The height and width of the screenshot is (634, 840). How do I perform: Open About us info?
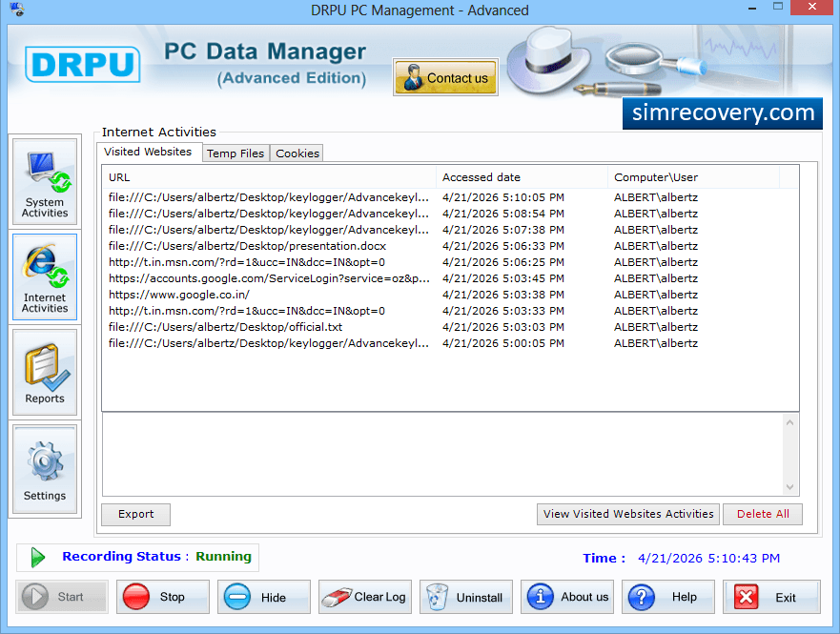tap(567, 597)
